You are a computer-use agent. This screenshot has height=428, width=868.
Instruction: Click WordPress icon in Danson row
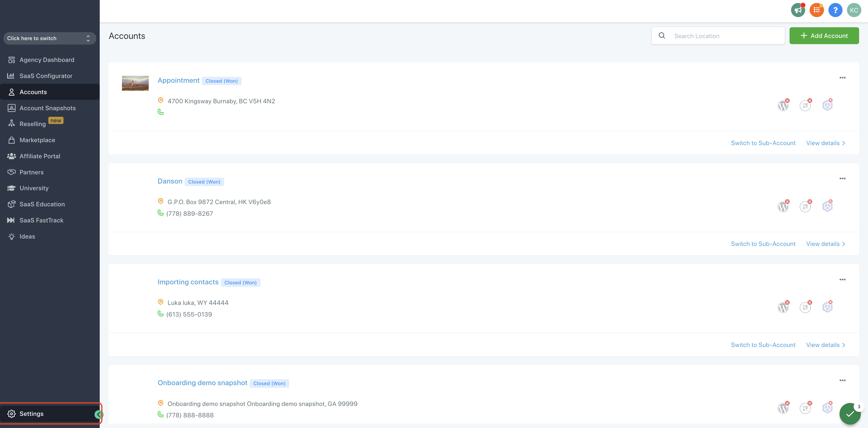pos(783,206)
